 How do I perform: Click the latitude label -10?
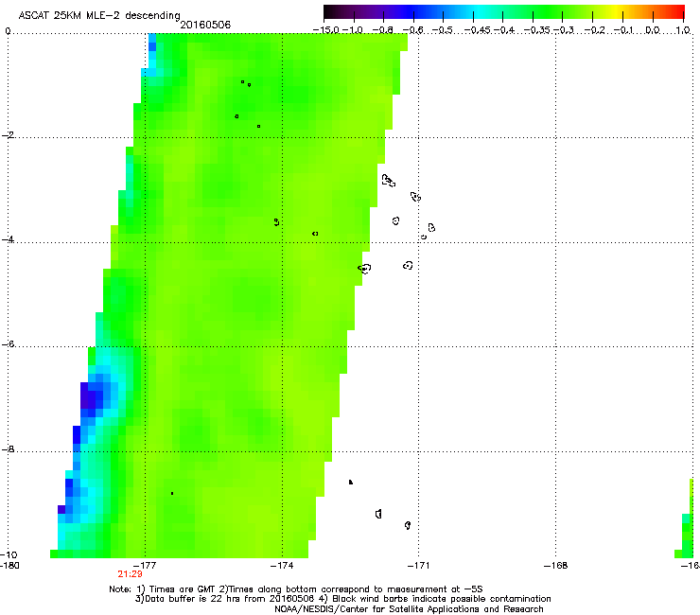tap(9, 554)
